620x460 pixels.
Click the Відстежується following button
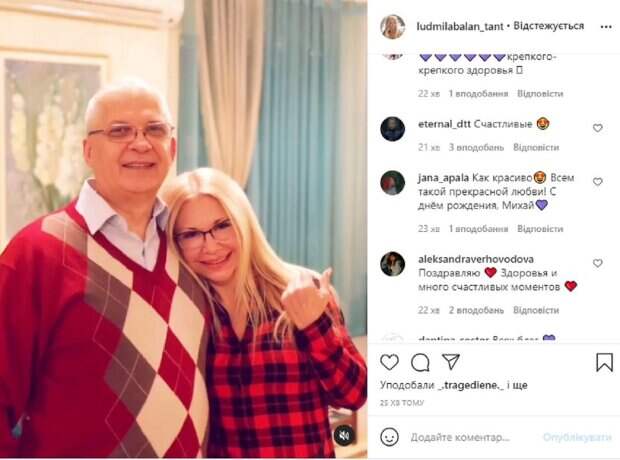click(x=548, y=26)
